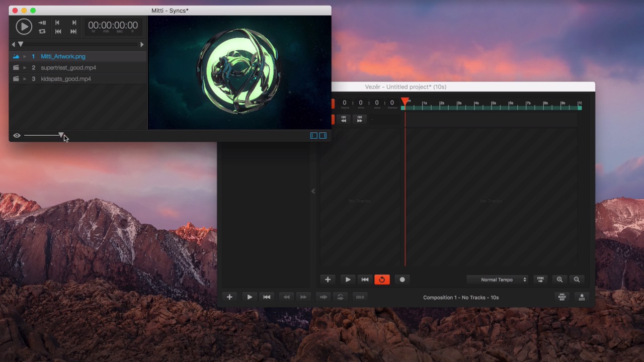
Task: Select the Mitti_Artwork.png cue name
Action: pyautogui.click(x=63, y=57)
